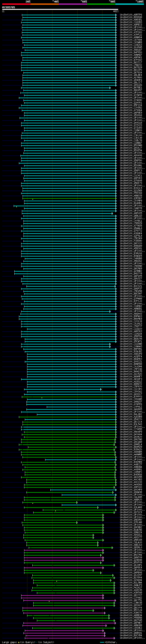Select the UniRef100_B7FSJ0 label
The width and height of the screenshot is (146, 644).
pyautogui.click(x=131, y=301)
